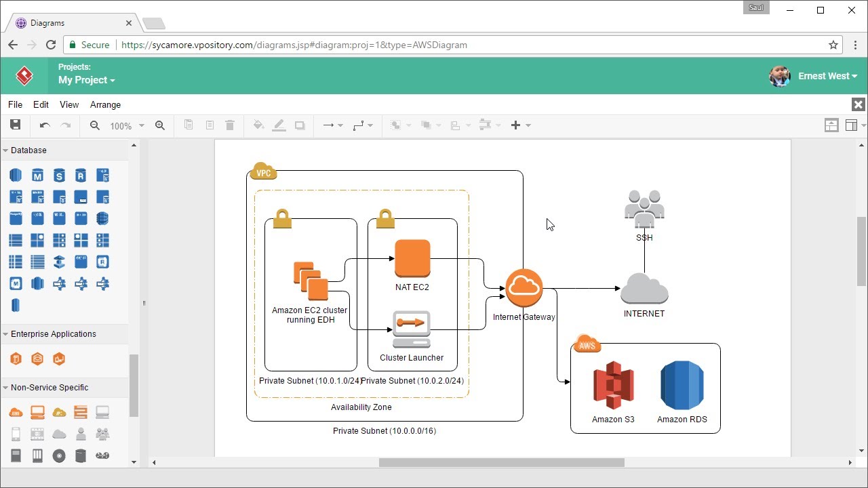Click the app logo in green header

(24, 76)
